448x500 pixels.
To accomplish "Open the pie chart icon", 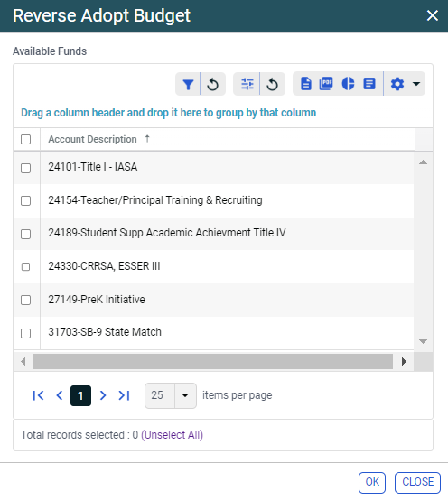I will (x=348, y=84).
